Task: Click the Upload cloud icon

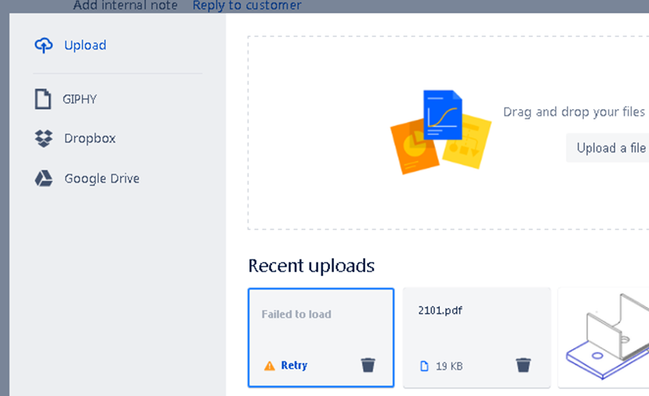Action: click(x=43, y=45)
